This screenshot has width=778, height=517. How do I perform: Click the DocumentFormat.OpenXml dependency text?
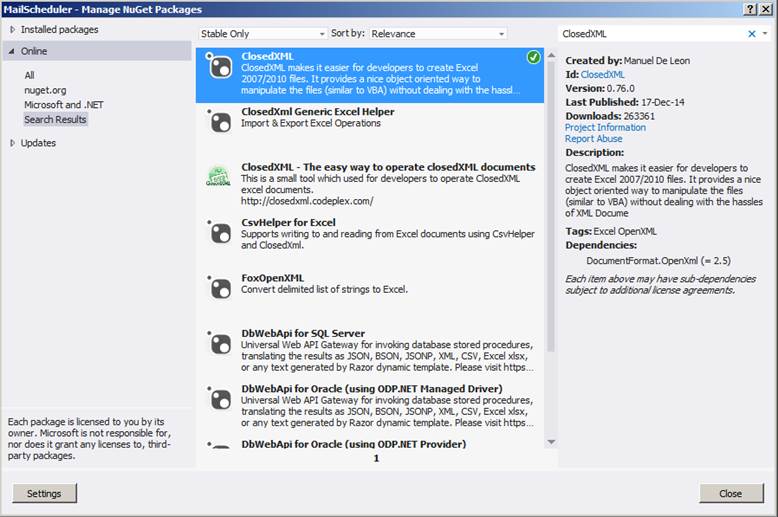click(x=658, y=261)
